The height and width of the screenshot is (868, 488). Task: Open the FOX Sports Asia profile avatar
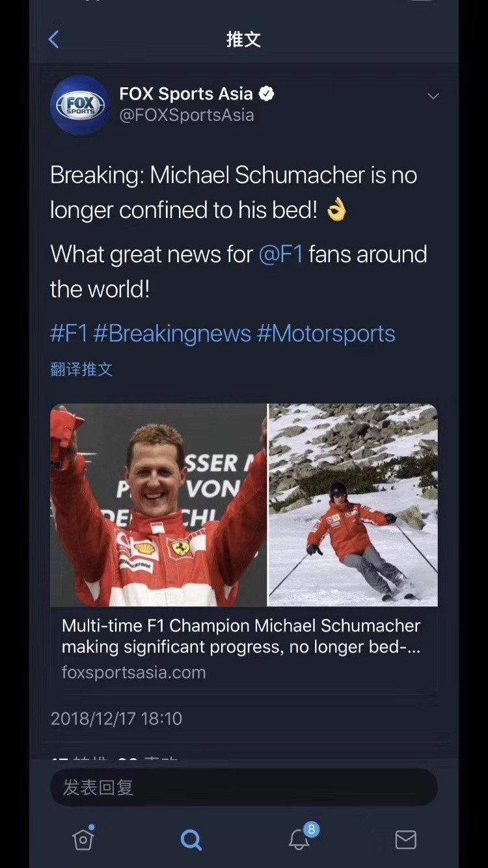click(80, 105)
